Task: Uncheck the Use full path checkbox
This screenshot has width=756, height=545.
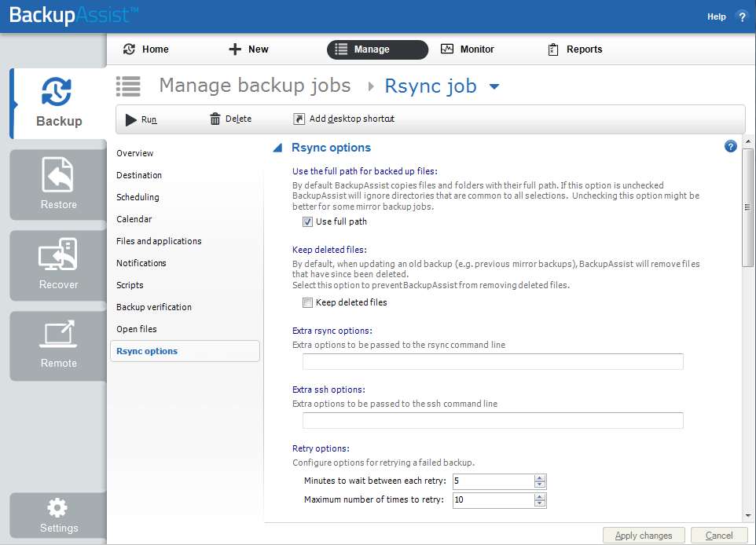Action: tap(307, 221)
